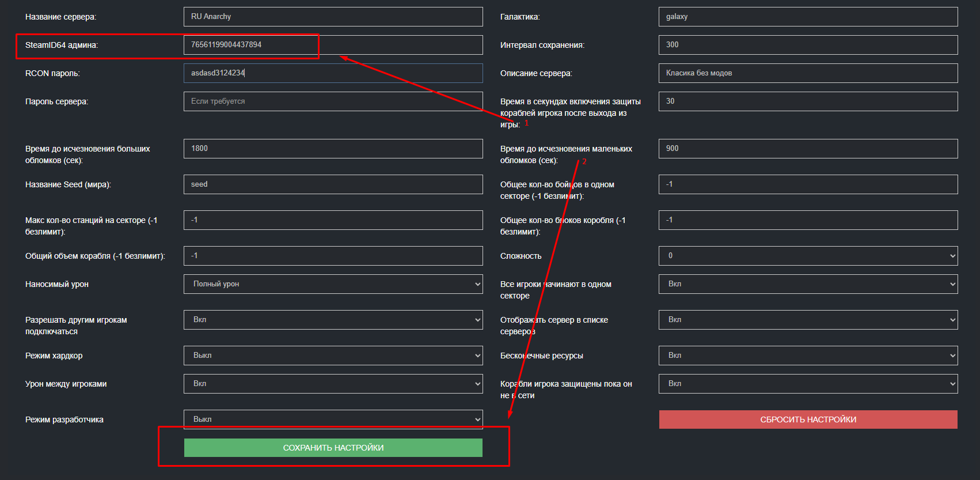Open the Урон между игроками dropdown
980x480 pixels.
[333, 384]
